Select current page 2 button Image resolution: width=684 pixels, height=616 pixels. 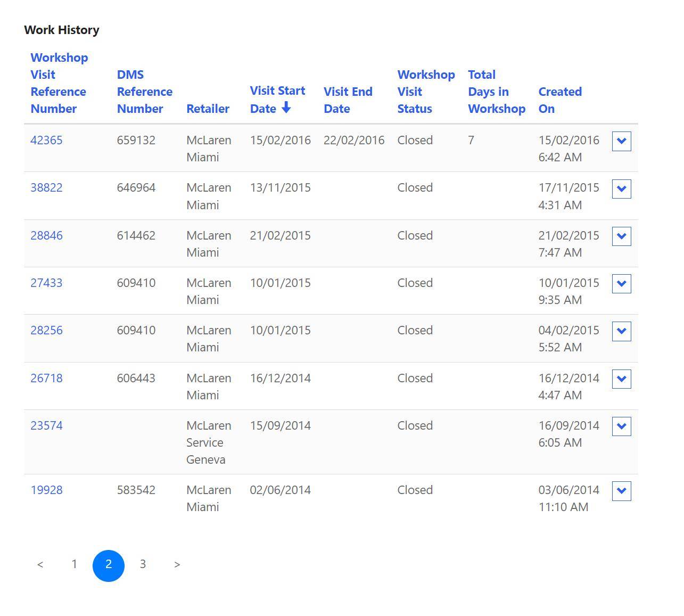[109, 565]
